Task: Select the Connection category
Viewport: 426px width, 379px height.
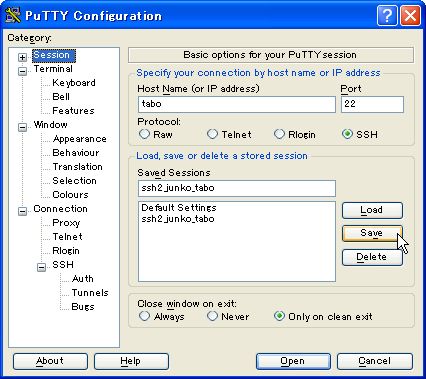Action: coord(60,209)
